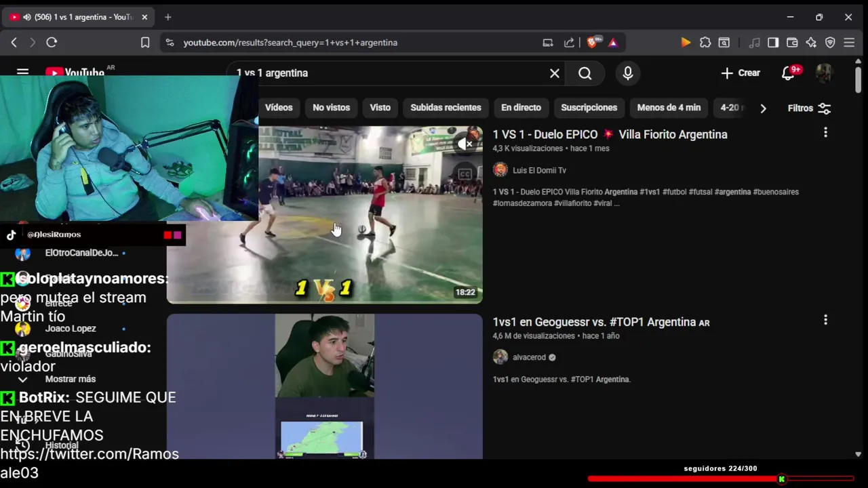Open Brave Rewards triangle icon
The width and height of the screenshot is (868, 488).
(613, 42)
